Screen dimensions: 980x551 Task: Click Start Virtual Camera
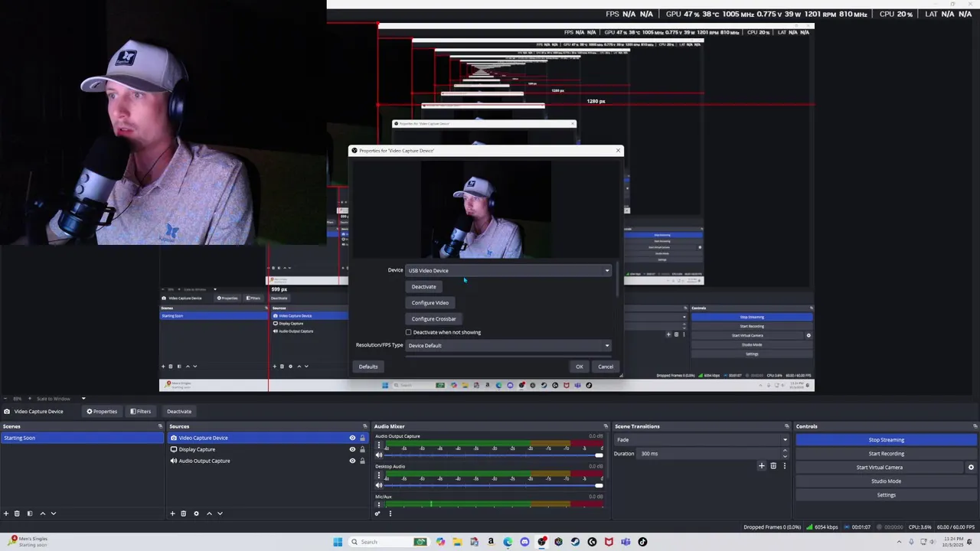[x=879, y=467]
